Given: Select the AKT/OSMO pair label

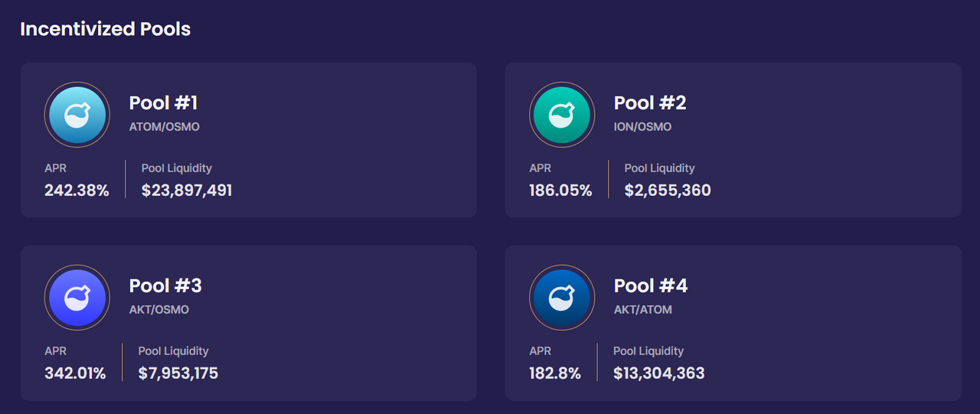Looking at the screenshot, I should pos(158,309).
